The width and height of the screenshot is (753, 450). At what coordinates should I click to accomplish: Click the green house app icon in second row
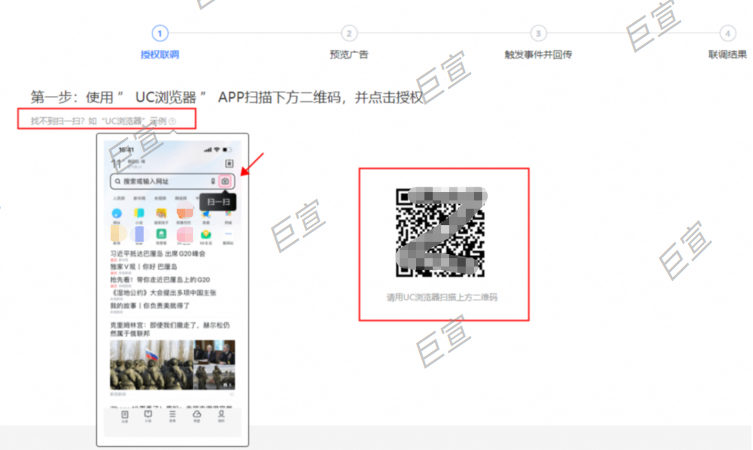pos(161,234)
